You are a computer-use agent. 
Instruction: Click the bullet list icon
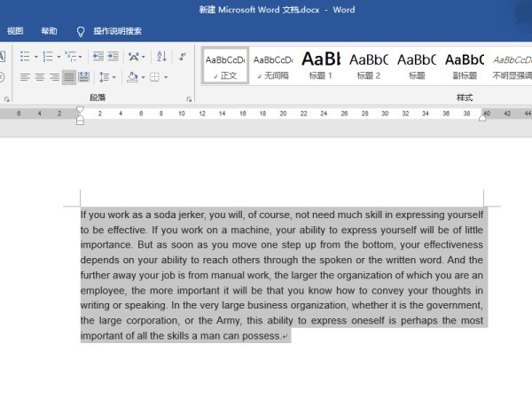click(x=25, y=57)
